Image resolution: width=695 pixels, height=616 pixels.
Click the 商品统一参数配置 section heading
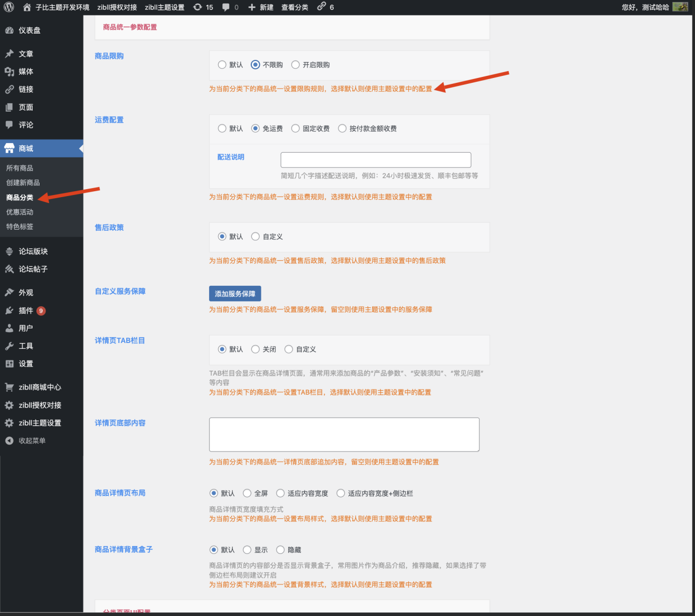[130, 27]
